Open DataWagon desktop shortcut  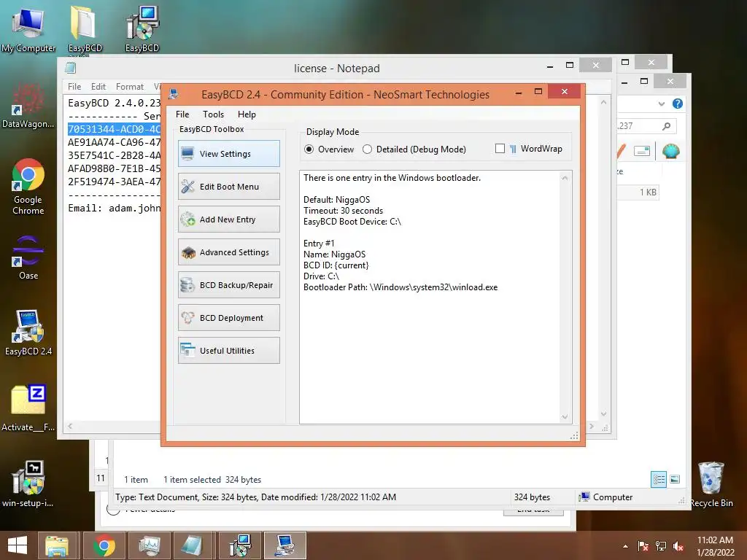point(28,106)
